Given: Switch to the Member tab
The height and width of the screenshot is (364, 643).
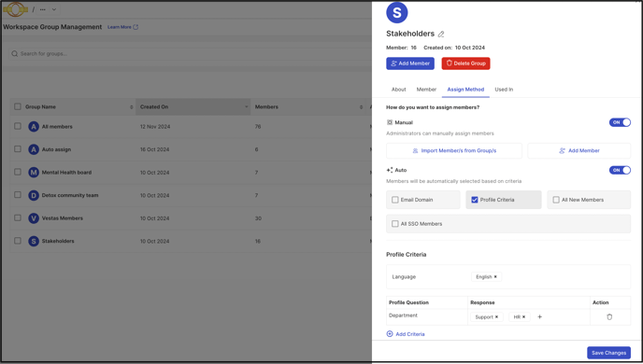Looking at the screenshot, I should [426, 90].
